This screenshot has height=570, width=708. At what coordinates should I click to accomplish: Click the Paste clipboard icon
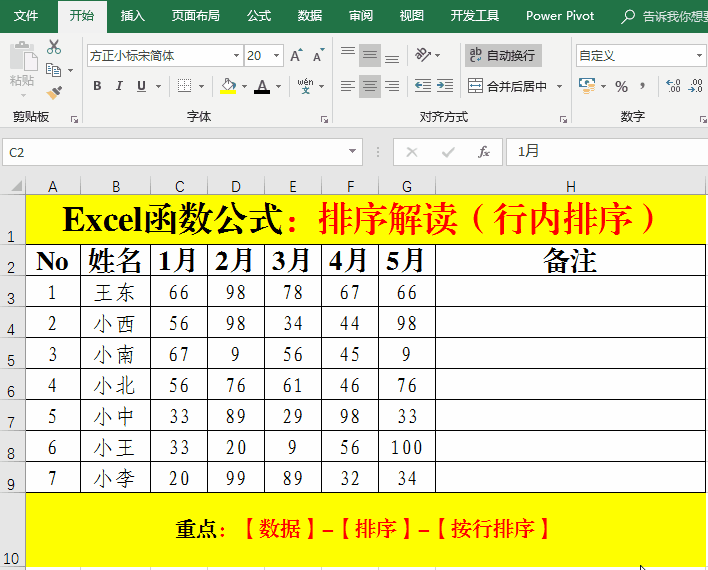click(23, 57)
